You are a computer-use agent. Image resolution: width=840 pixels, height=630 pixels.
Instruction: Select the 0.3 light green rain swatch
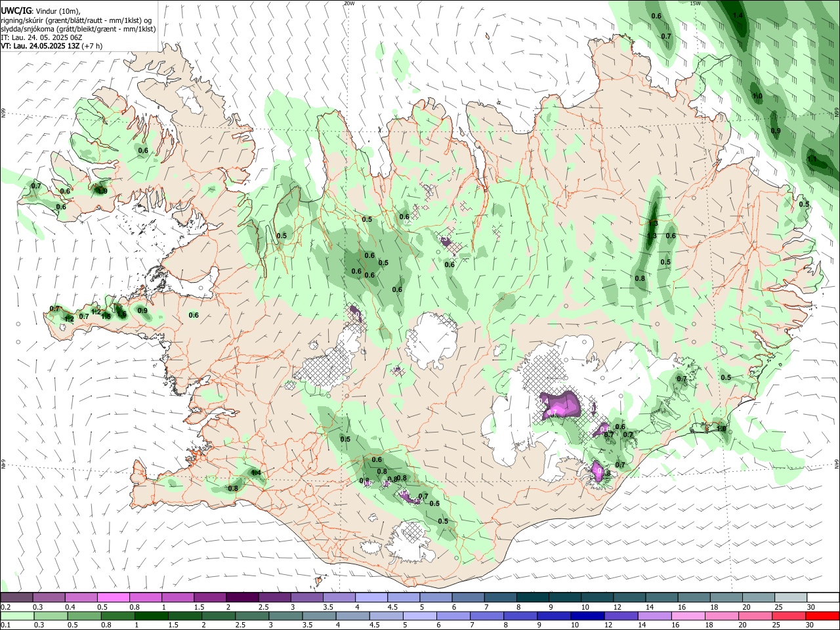click(51, 616)
